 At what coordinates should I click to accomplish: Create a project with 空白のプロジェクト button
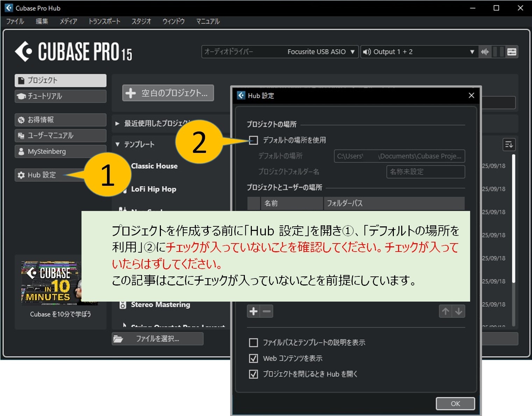click(168, 93)
